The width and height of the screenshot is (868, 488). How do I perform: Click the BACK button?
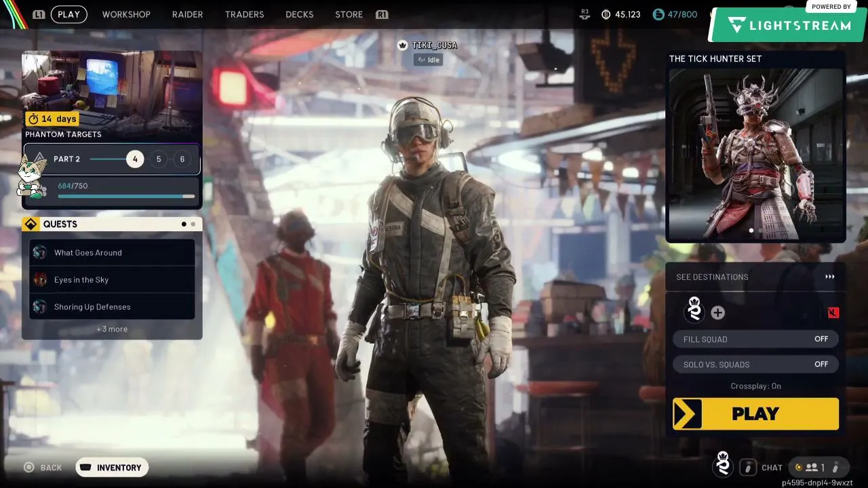(x=43, y=468)
